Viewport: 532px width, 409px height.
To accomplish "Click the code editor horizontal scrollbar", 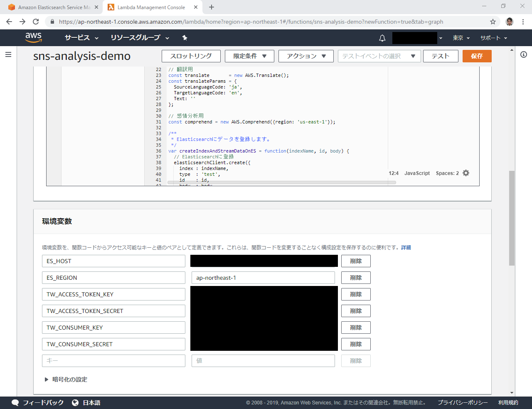I will pyautogui.click(x=281, y=182).
